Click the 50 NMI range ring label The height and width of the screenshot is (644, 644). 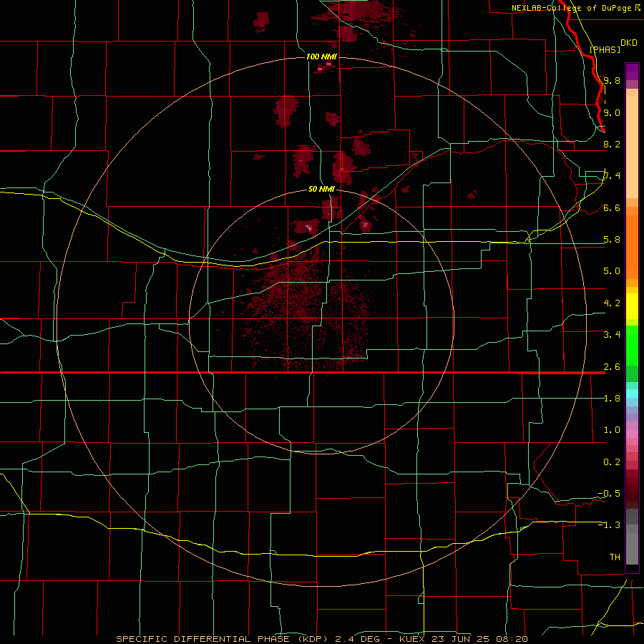(321, 189)
